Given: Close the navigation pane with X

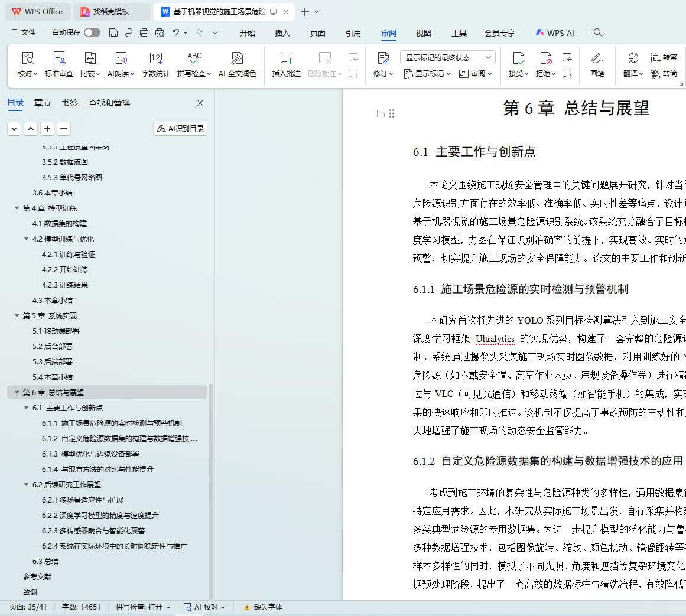Looking at the screenshot, I should click(200, 103).
